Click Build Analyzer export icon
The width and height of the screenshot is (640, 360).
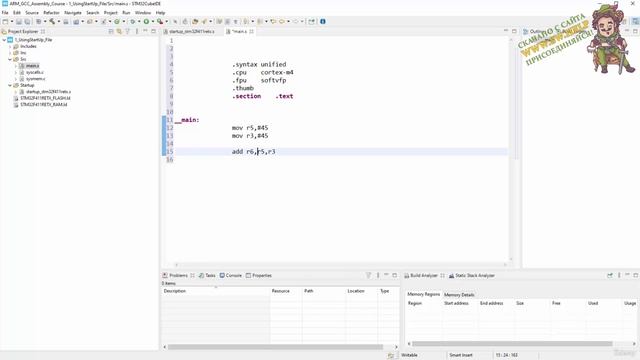click(x=610, y=276)
